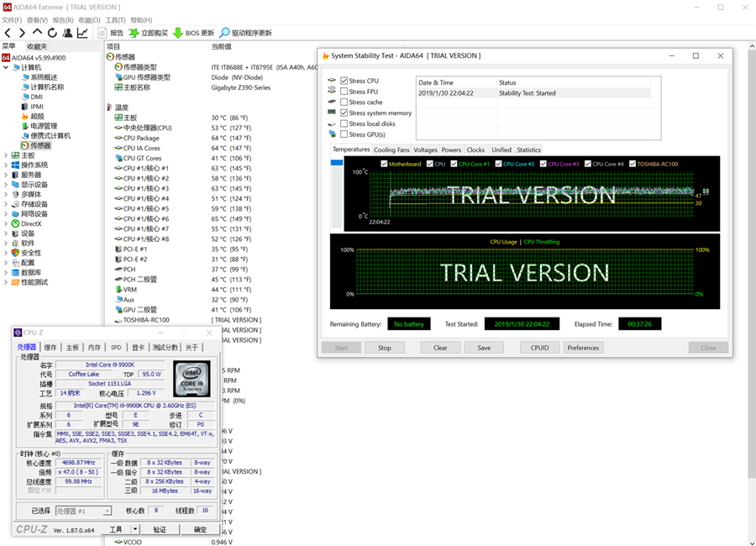This screenshot has width=756, height=546.
Task: Go up one level with the up arrow
Action: tap(37, 33)
